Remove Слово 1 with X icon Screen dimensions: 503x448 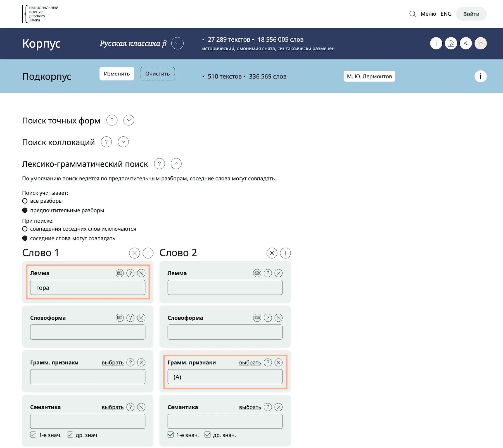point(134,253)
